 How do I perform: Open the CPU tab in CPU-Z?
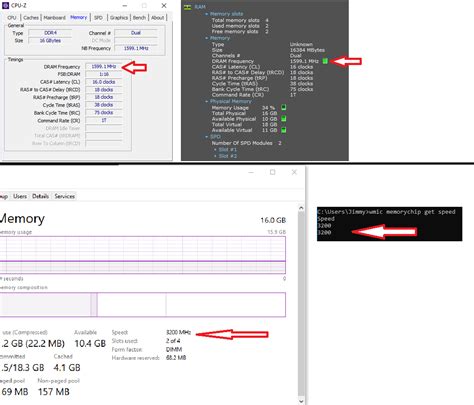(12, 18)
